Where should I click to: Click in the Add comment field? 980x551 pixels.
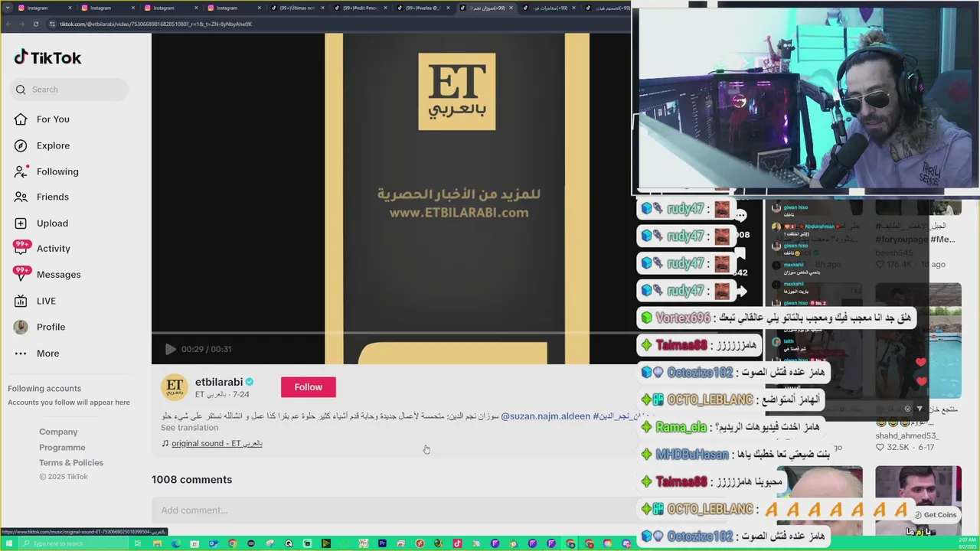[x=394, y=510]
